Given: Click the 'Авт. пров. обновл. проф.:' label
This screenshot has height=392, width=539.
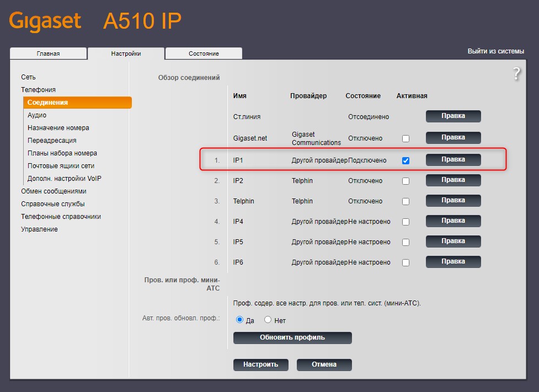Looking at the screenshot, I should click(x=181, y=318).
